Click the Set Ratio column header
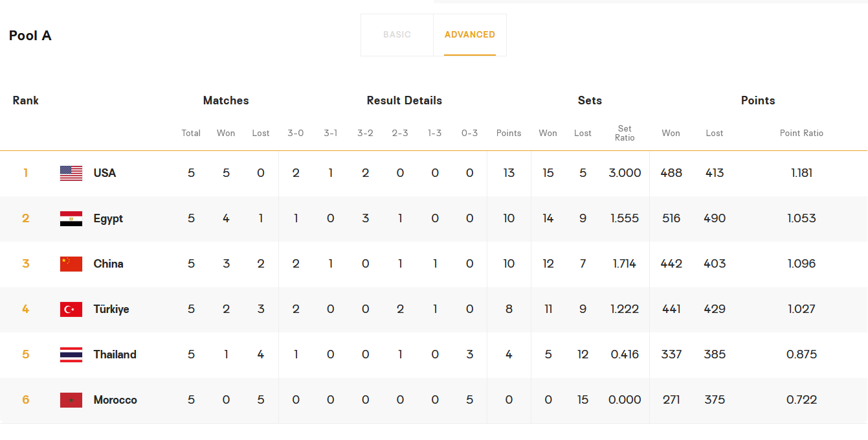 coord(625,133)
